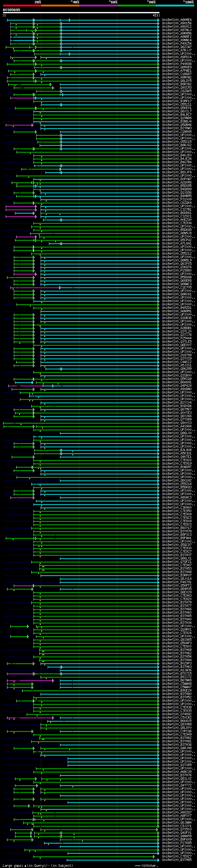197x868 pixels.
Task: Open hit UniRef100_P49154
Action: click(x=177, y=44)
